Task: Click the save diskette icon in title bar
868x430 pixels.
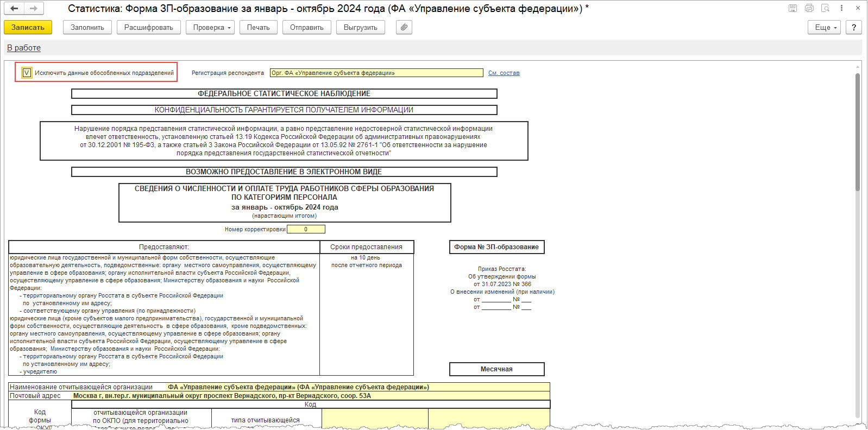Action: point(792,8)
